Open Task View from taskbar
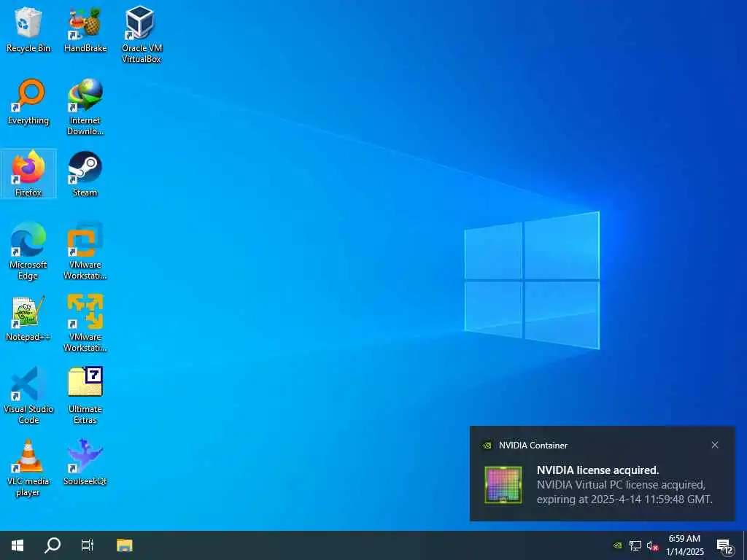The image size is (747, 560). (88, 545)
